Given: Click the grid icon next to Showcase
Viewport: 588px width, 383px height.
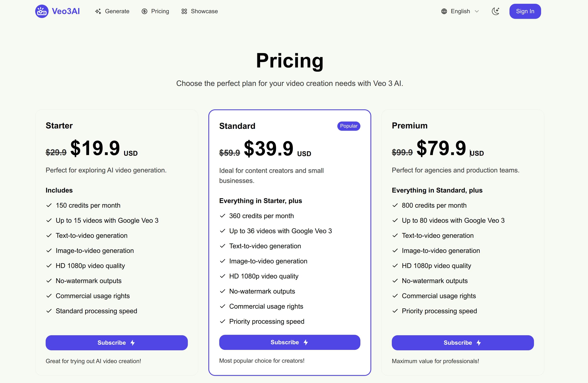Looking at the screenshot, I should click(x=184, y=11).
